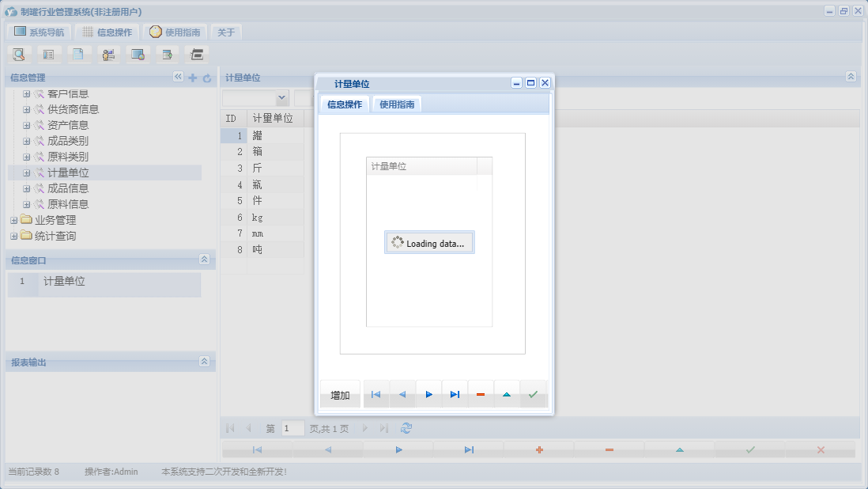
Task: Click bottom toolbar red X cancel button
Action: pyautogui.click(x=821, y=449)
